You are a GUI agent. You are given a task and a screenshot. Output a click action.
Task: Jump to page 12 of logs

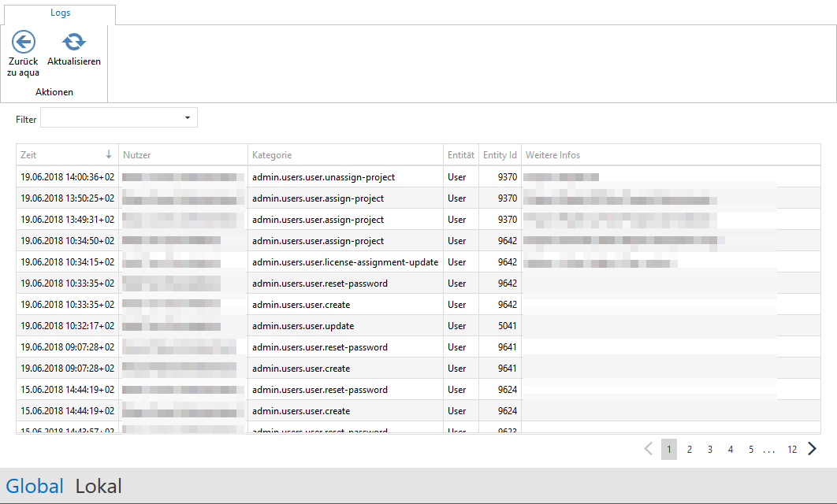tap(791, 449)
